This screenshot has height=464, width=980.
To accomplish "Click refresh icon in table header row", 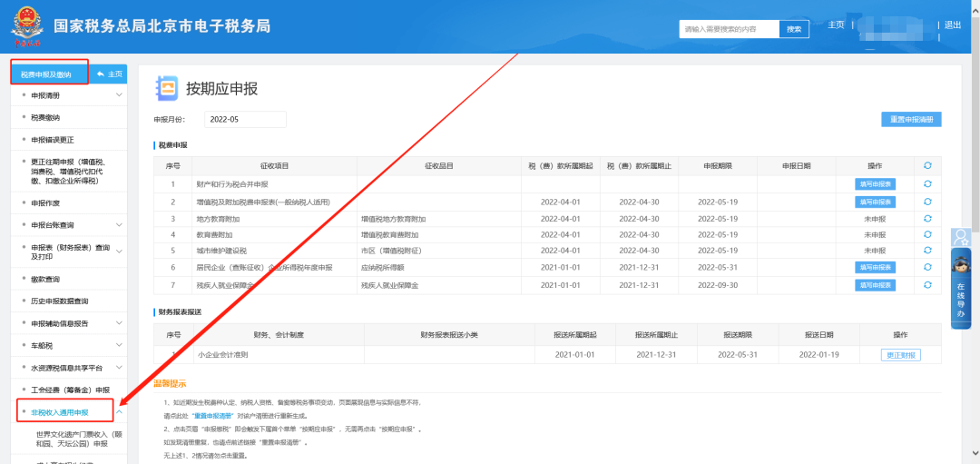I will (x=927, y=166).
